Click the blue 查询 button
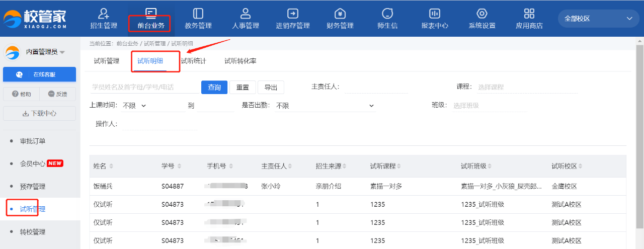Screen dimensions: 644x249 click(x=214, y=88)
